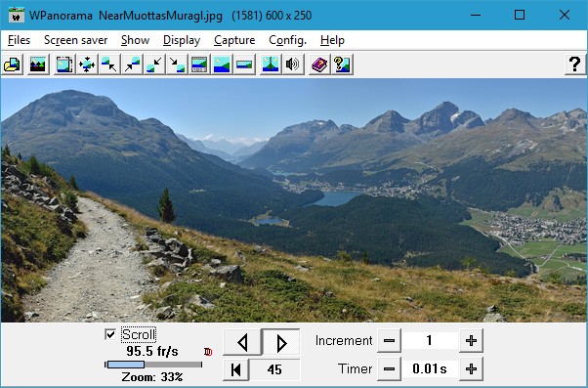
Task: Open the Files menu
Action: 19,40
